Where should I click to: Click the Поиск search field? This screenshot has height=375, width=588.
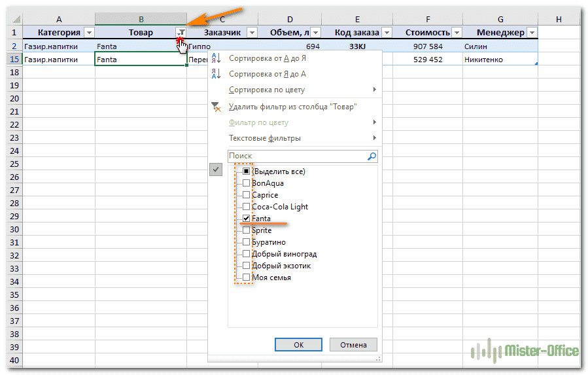(x=296, y=156)
